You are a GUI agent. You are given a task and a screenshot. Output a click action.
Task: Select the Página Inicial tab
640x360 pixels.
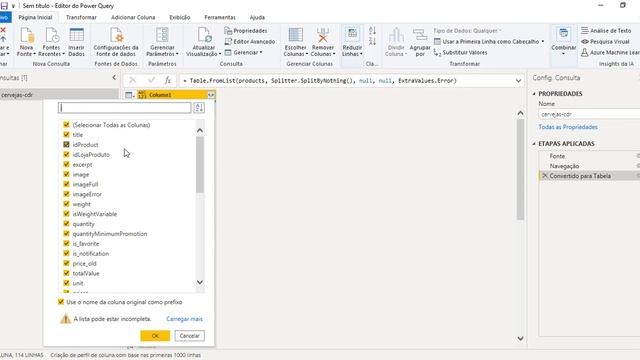pos(35,18)
